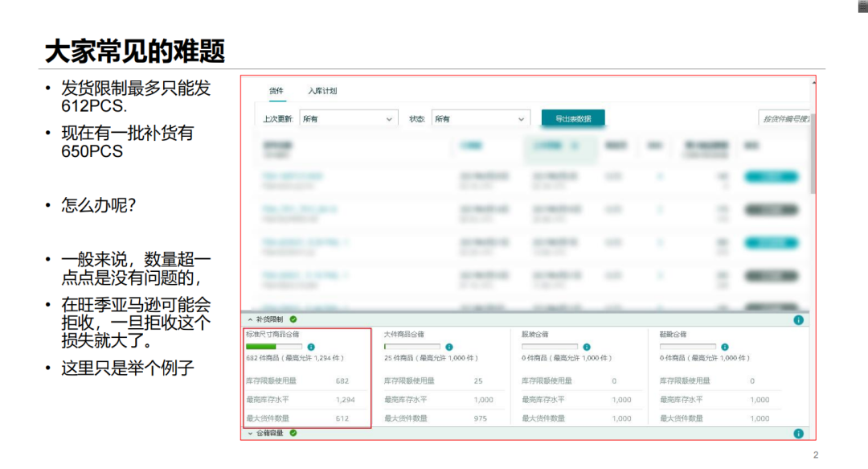868x469 pixels.
Task: Click the 库存限额使用量 value 682
Action: pyautogui.click(x=342, y=381)
